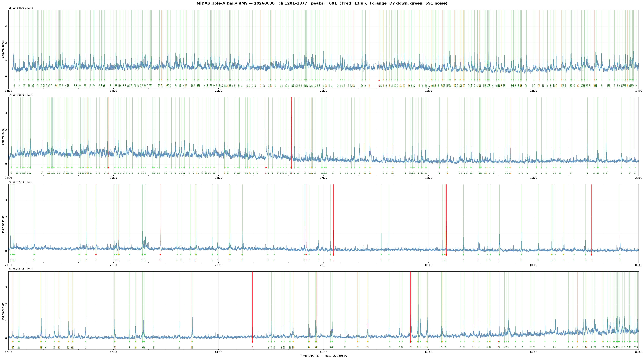
Task: Click the green noise marker above label 544
Action: 463,254
